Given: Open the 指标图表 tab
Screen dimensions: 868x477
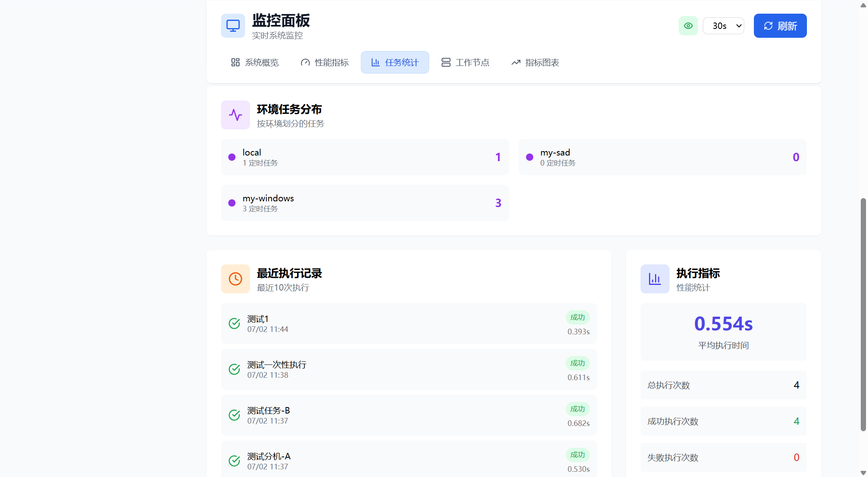Looking at the screenshot, I should 535,62.
